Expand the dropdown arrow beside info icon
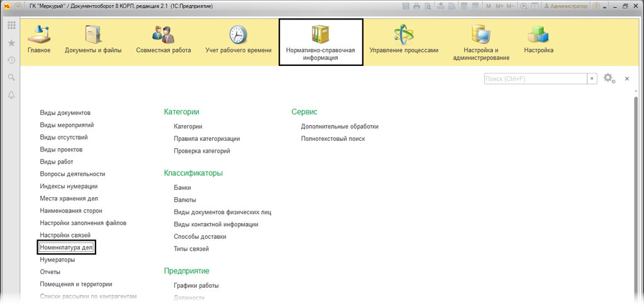 604,6
